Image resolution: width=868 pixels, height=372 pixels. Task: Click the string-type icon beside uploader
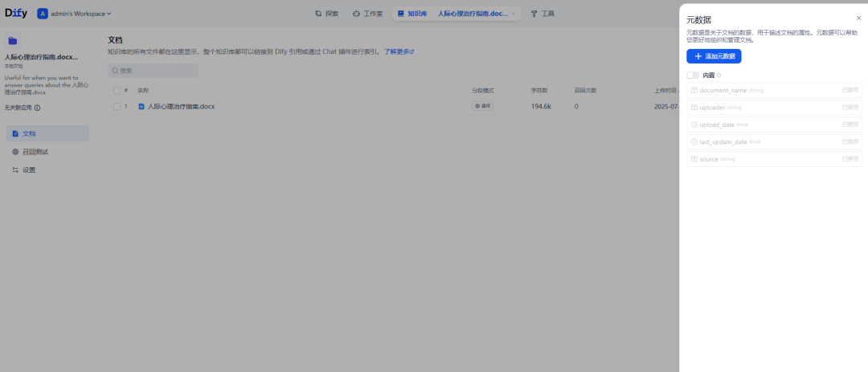[694, 108]
